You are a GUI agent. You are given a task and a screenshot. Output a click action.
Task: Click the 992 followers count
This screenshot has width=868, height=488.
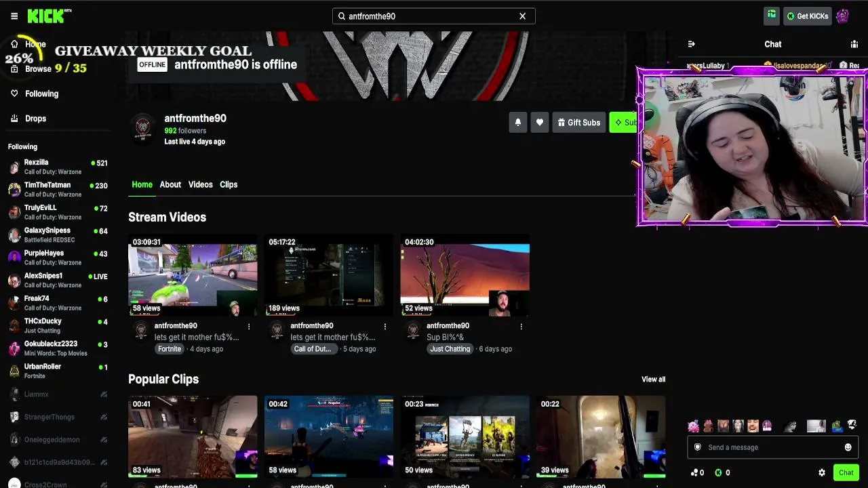(185, 131)
